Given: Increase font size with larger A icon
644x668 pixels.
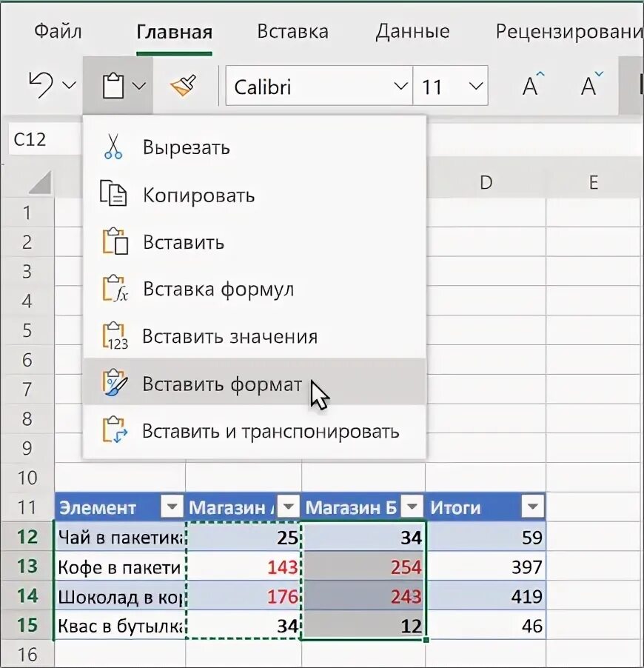Looking at the screenshot, I should pyautogui.click(x=533, y=84).
